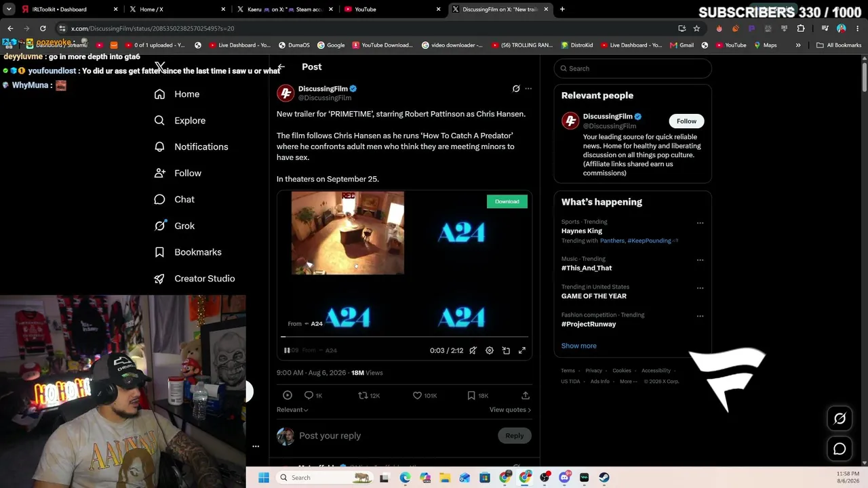The height and width of the screenshot is (488, 868).
Task: Open Bookmarks in X sidebar
Action: click(188, 252)
